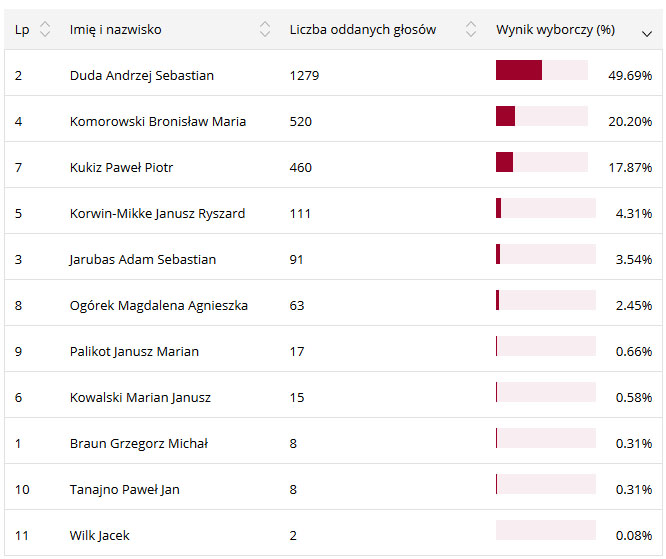Click Komorowski's 20.20% result bar
Screen dimensions: 666x559
click(541, 116)
